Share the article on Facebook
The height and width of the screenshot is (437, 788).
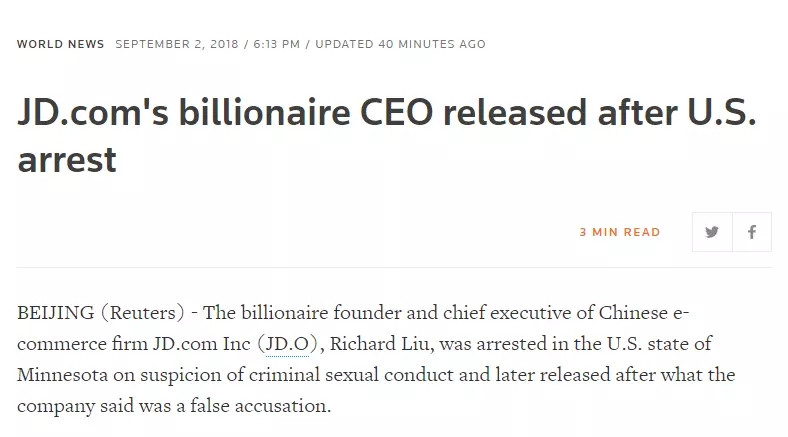pos(751,232)
